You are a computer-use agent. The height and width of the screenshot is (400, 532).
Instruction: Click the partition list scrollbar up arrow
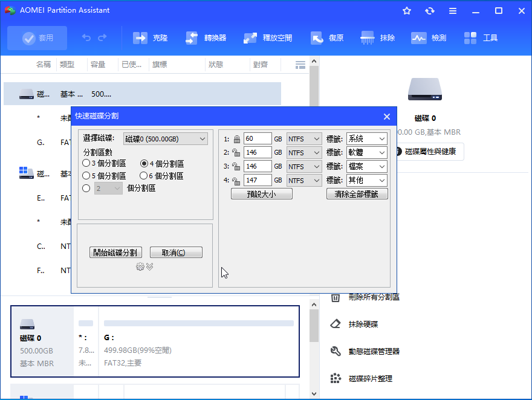314,62
